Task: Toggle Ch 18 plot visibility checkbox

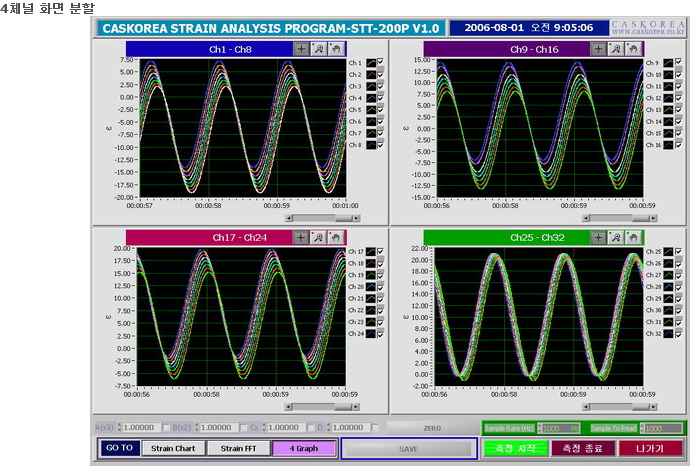Action: coord(380,263)
